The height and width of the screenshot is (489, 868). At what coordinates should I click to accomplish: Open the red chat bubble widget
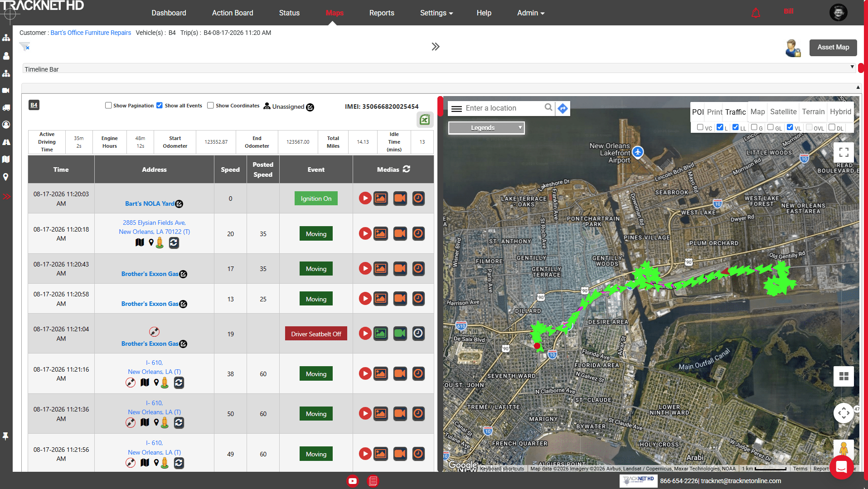pos(842,467)
